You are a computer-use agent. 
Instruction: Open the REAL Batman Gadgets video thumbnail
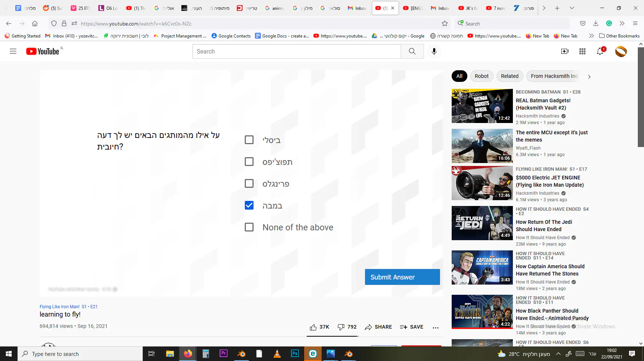(x=482, y=106)
